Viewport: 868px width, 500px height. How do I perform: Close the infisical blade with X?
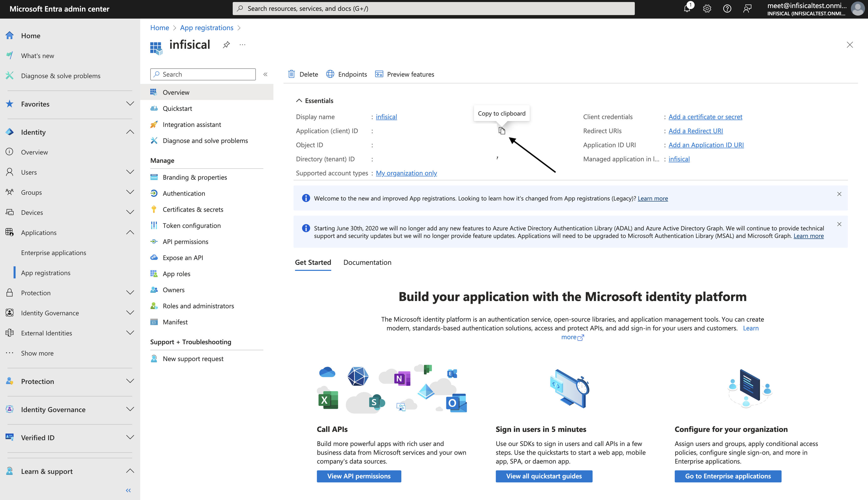point(850,45)
